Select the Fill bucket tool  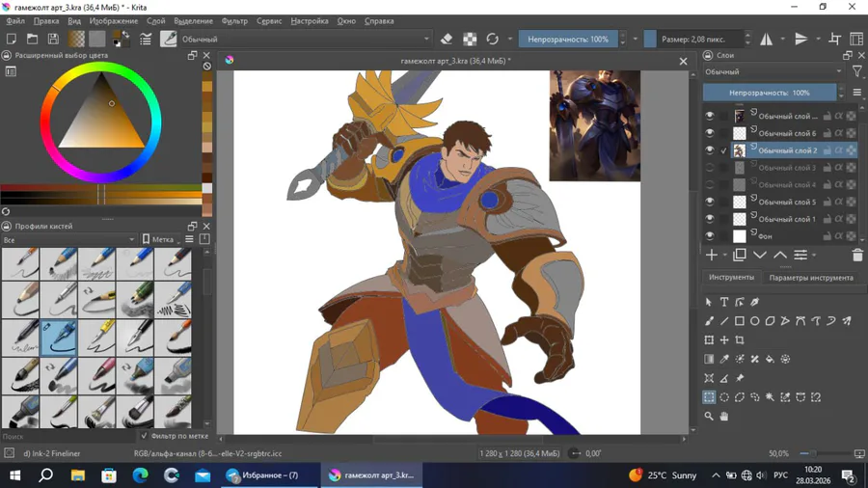pos(770,359)
